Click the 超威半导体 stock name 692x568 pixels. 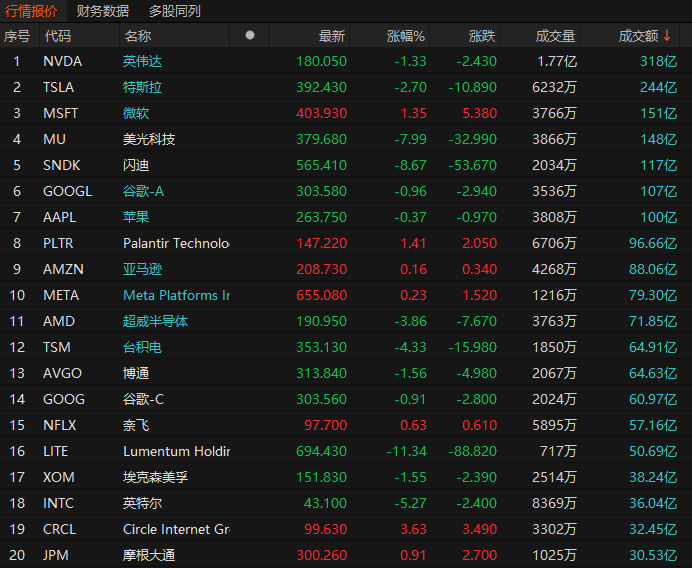point(155,321)
